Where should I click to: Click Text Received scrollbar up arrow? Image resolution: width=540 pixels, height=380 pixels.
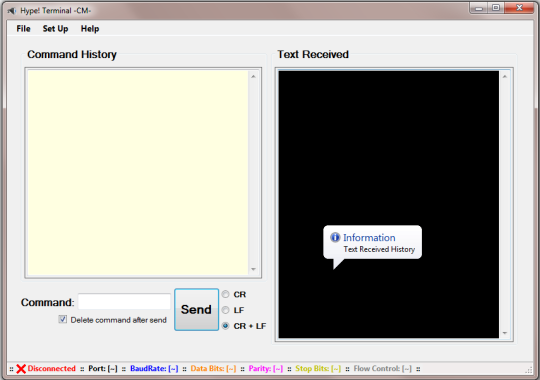[505, 76]
